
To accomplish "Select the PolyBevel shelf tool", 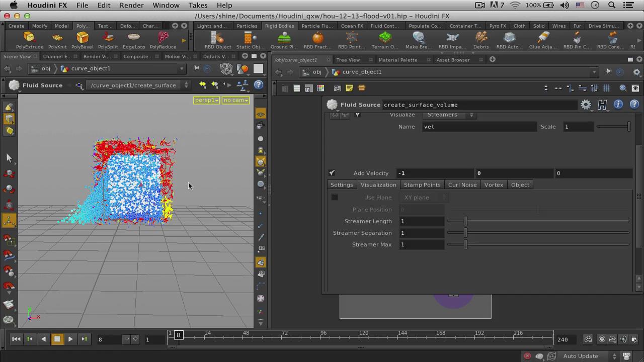I will [82, 40].
